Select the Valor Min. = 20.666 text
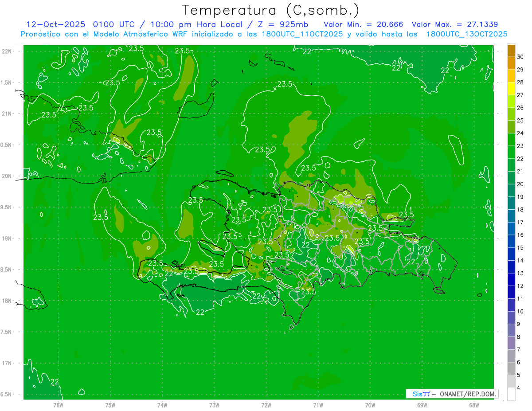 coord(363,24)
